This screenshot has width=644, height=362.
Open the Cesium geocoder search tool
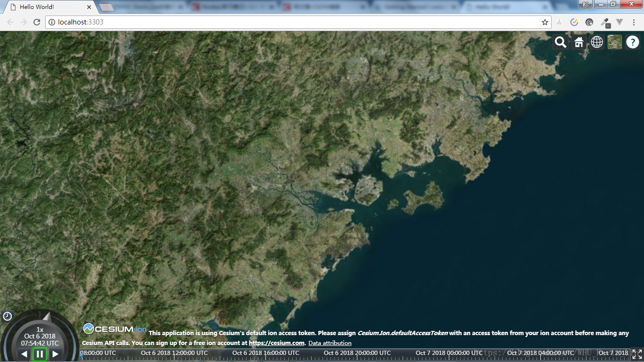pos(560,42)
